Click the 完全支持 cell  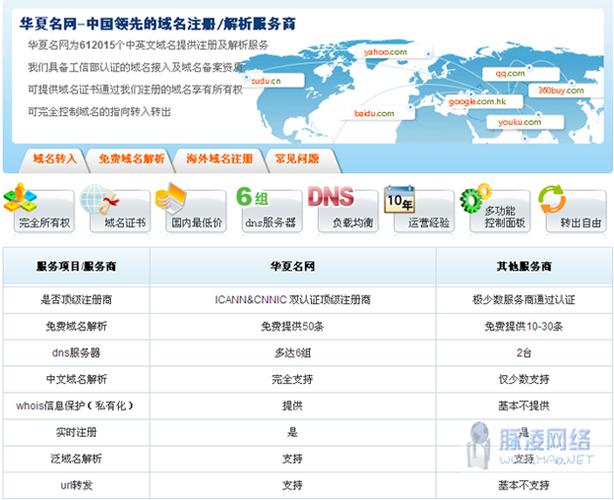[x=293, y=379]
